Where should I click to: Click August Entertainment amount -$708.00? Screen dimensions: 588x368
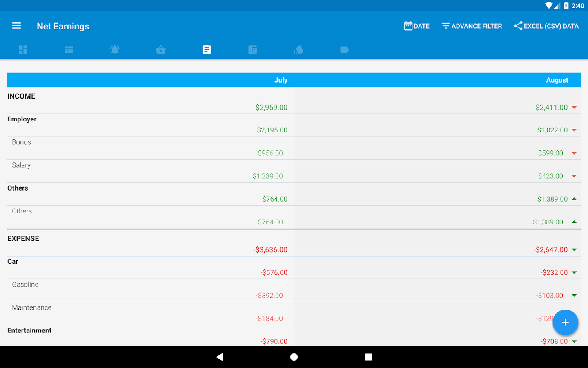point(554,341)
